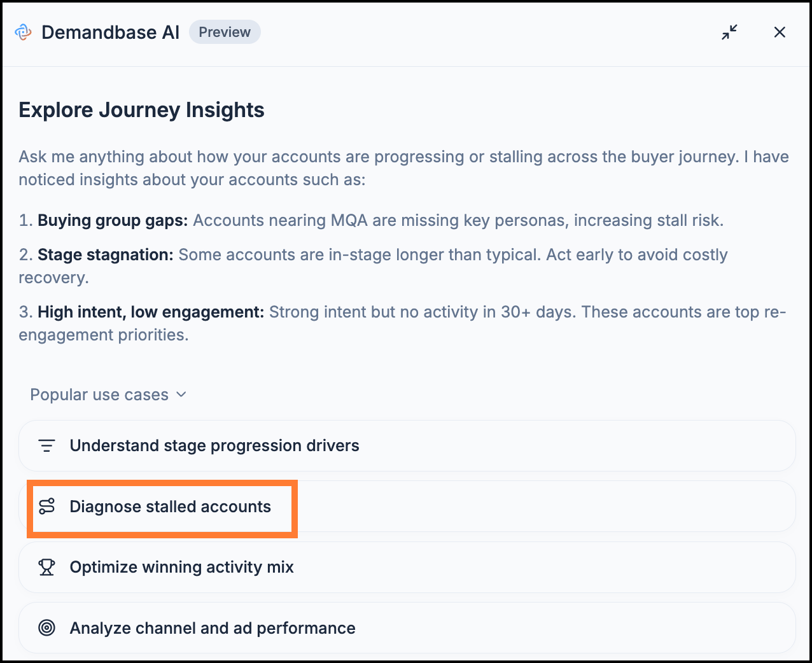Select the High intent, low engagement insight
Screen dimensions: 812x663
402,323
